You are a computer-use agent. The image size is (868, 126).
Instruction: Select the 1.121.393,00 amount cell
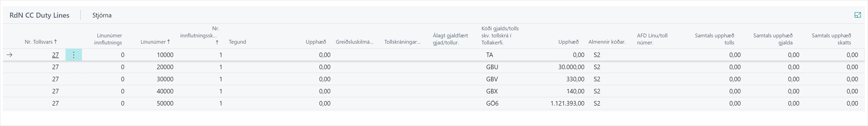point(567,103)
